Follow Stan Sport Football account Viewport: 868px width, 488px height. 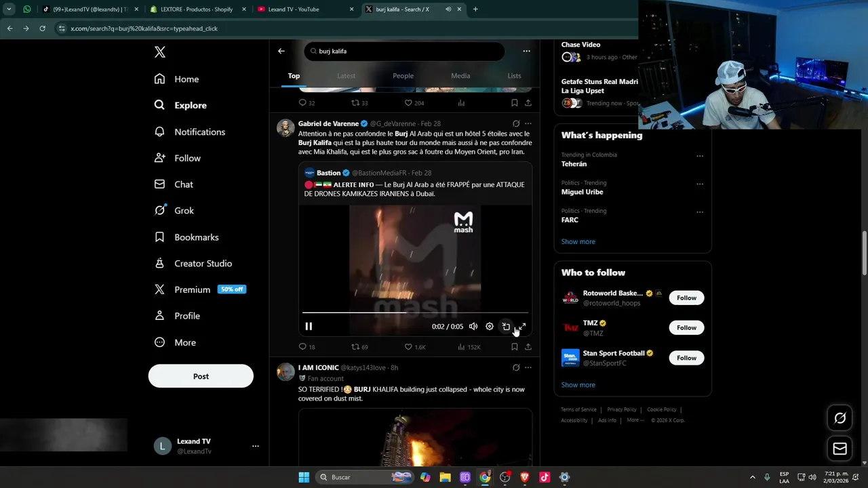point(686,358)
